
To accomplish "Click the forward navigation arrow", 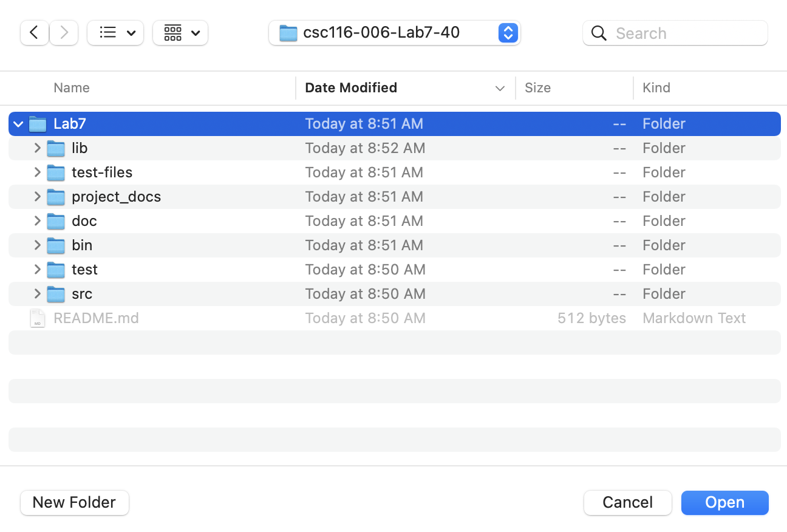I will pyautogui.click(x=63, y=32).
